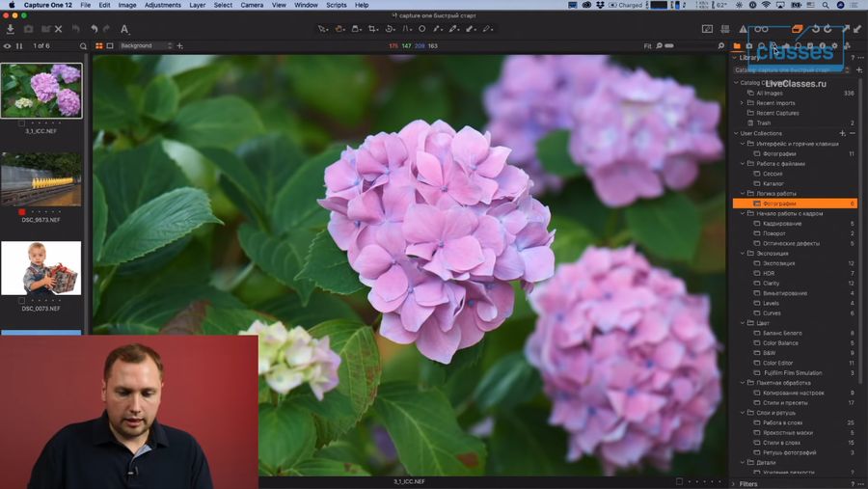Add user collection with plus button
The height and width of the screenshot is (489, 868).
(x=843, y=133)
